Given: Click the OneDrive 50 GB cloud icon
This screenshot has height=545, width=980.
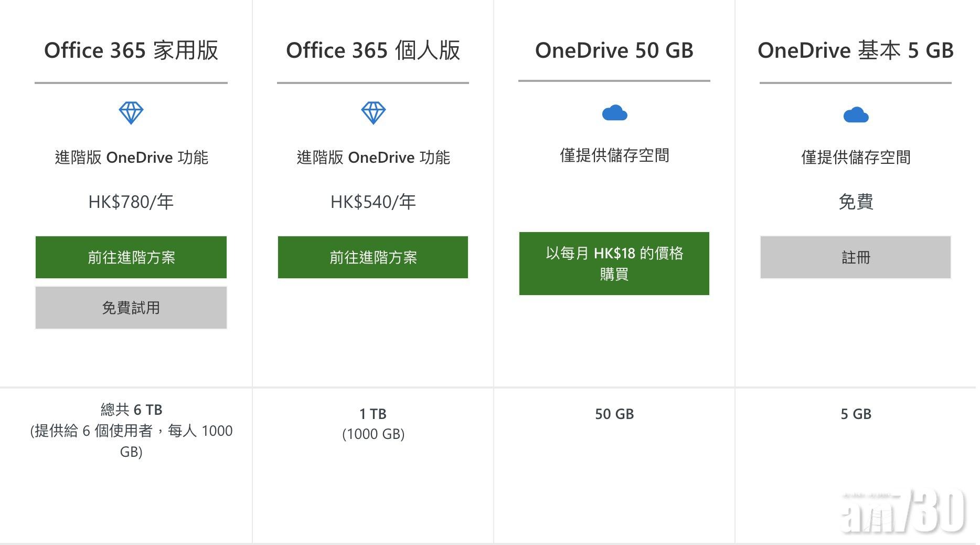Looking at the screenshot, I should (614, 113).
